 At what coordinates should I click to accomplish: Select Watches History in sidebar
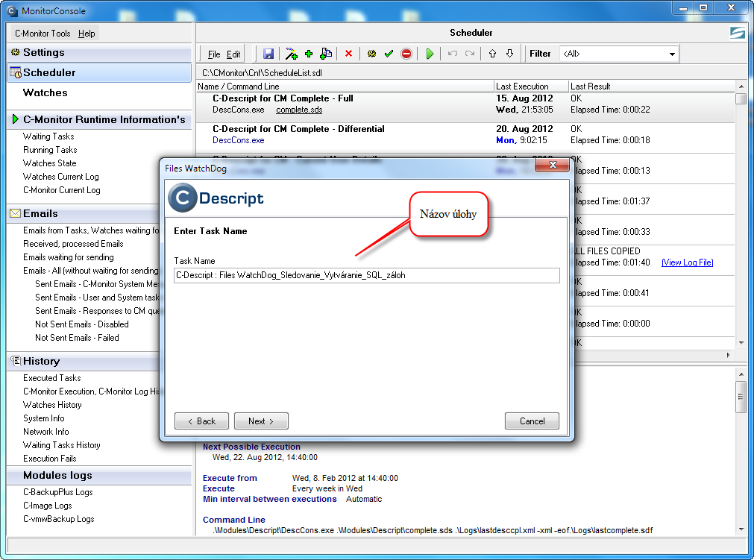(x=52, y=405)
